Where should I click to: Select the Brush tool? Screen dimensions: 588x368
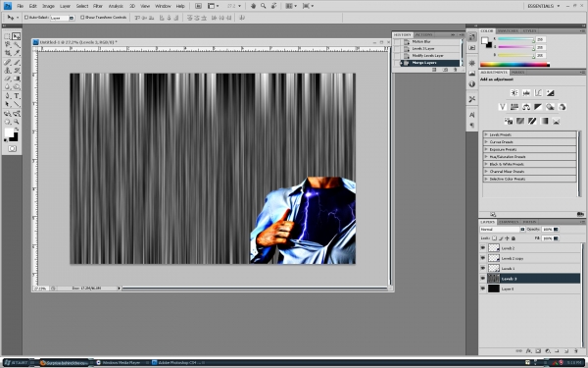coord(16,62)
